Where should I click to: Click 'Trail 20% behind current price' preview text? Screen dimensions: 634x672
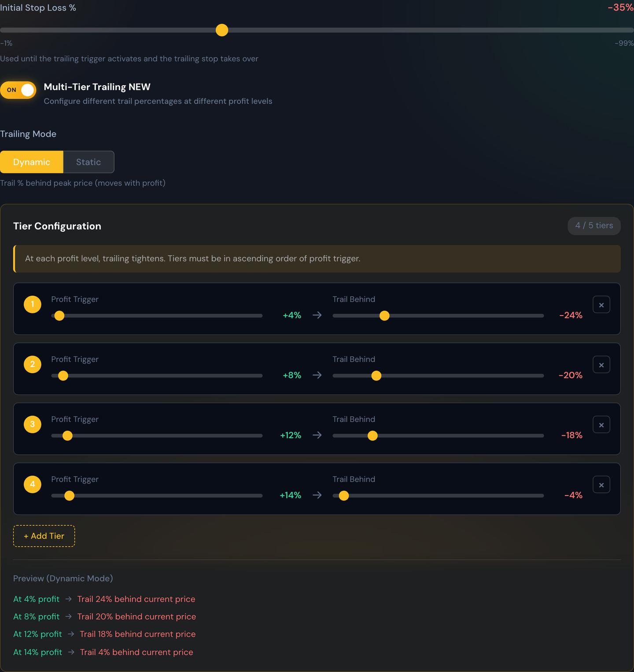136,617
